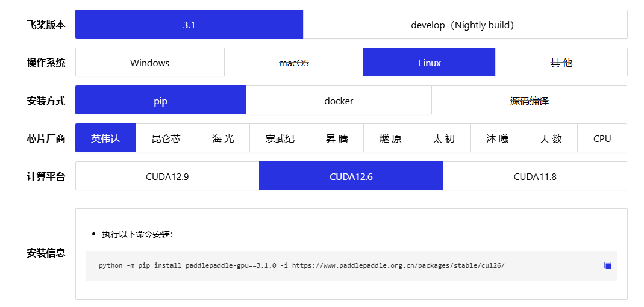644x307 pixels.
Task: Select 太初 chip vendor
Action: [444, 138]
